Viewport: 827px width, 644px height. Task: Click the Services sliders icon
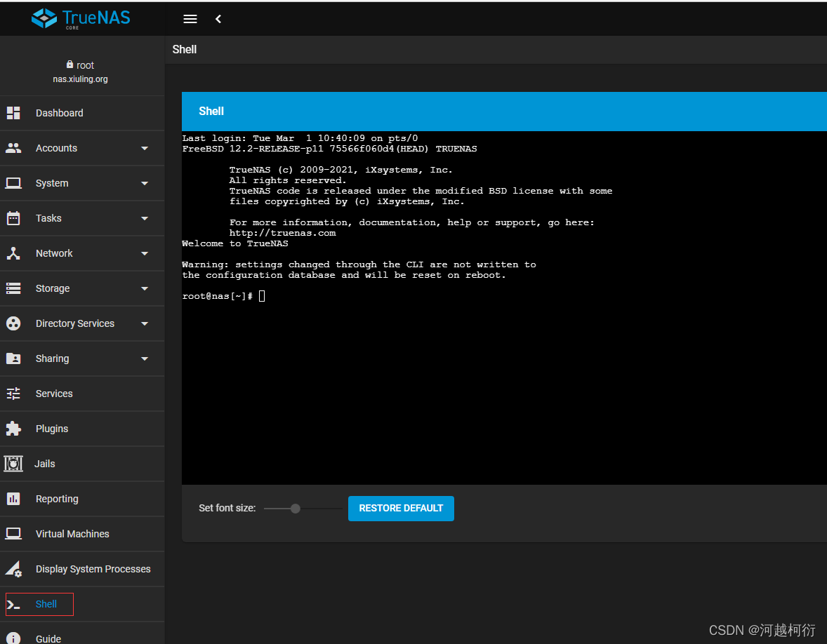point(13,394)
